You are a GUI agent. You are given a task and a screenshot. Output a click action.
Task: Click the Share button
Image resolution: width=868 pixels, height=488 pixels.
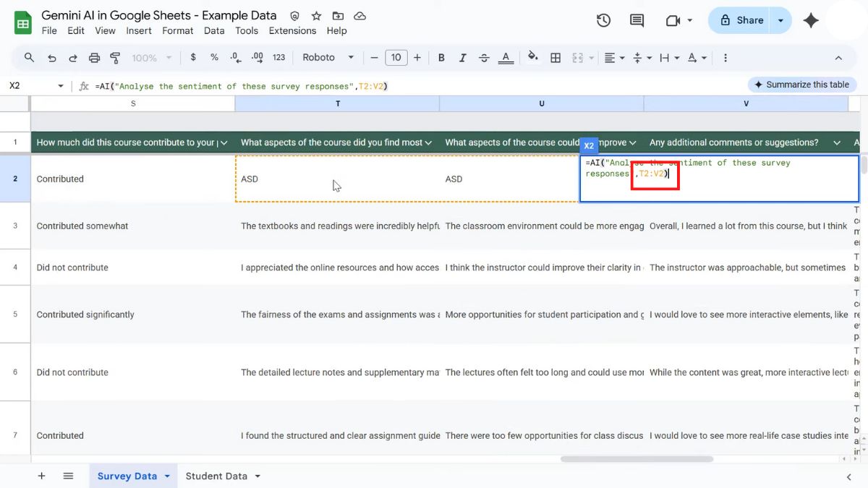point(741,21)
